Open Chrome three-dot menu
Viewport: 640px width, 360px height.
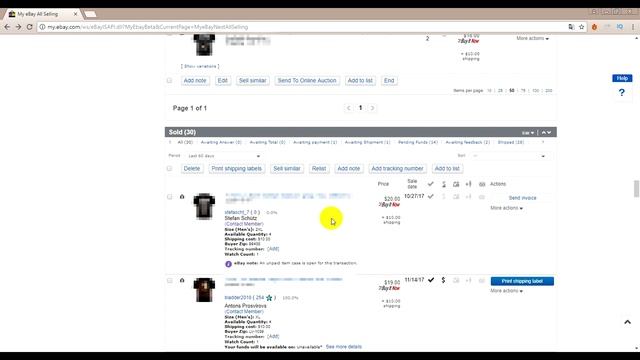point(633,27)
